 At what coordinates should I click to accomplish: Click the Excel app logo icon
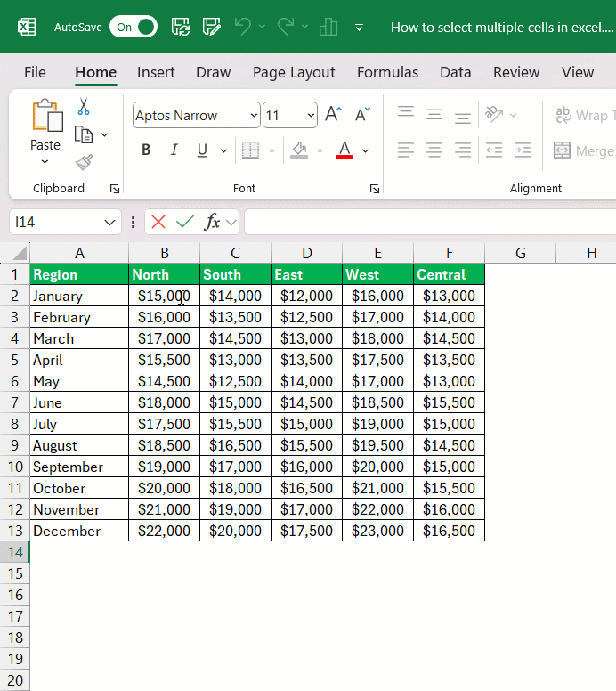[x=27, y=28]
